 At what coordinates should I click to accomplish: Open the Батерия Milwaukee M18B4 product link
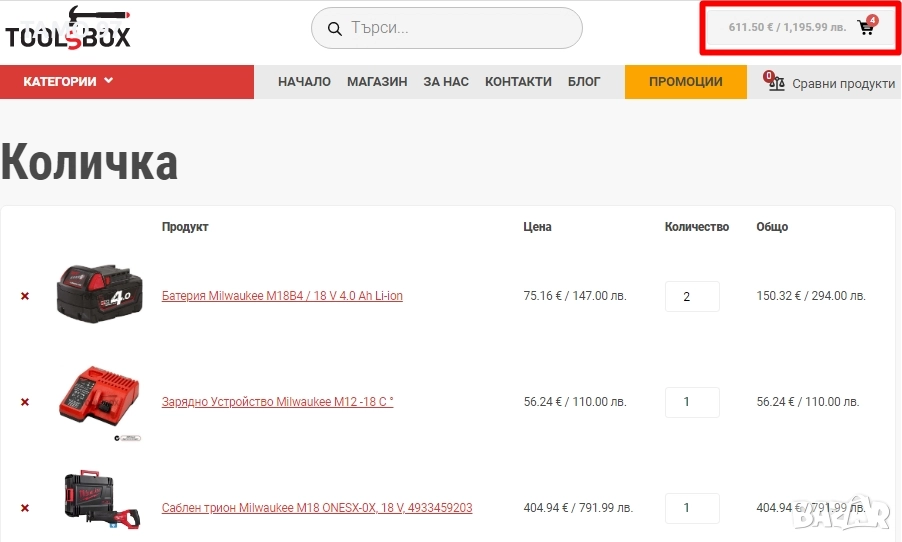click(282, 296)
